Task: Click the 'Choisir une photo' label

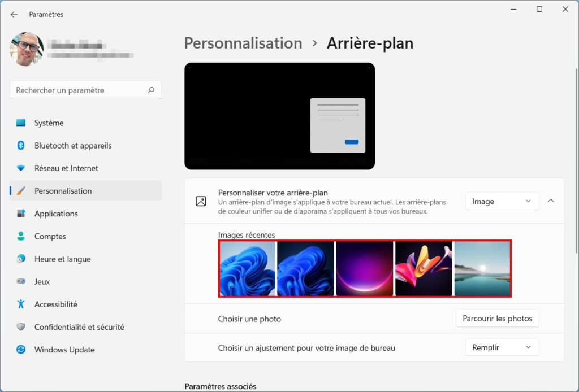Action: pyautogui.click(x=249, y=319)
